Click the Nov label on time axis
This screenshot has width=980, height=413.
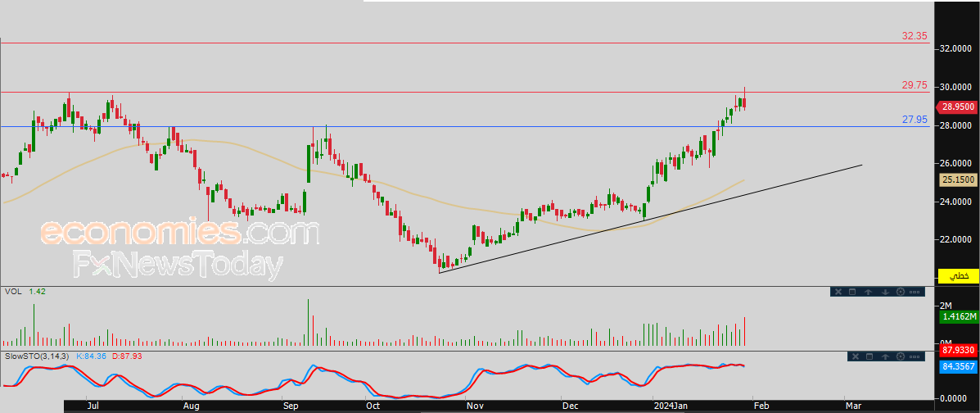pos(475,406)
